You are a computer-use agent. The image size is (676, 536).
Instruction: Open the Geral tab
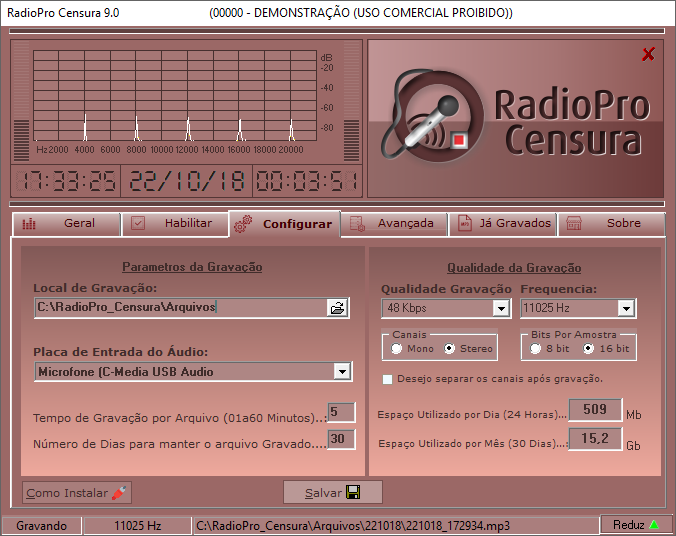(66, 224)
